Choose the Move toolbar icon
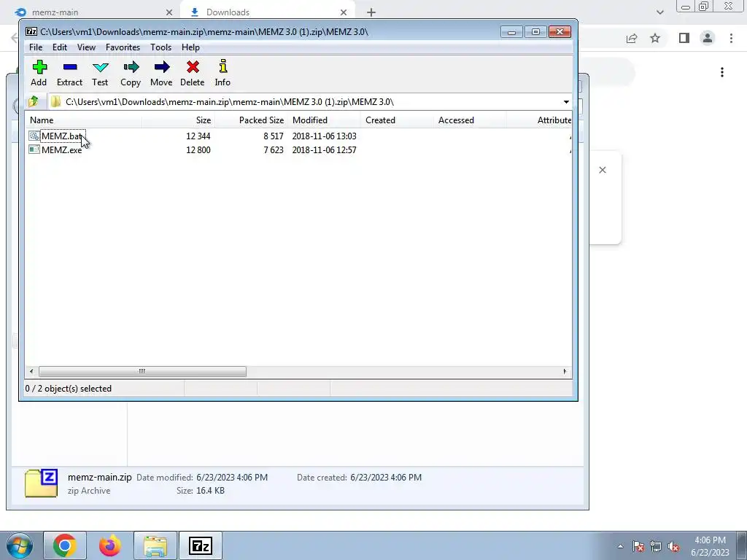This screenshot has height=560, width=747. coord(162,66)
